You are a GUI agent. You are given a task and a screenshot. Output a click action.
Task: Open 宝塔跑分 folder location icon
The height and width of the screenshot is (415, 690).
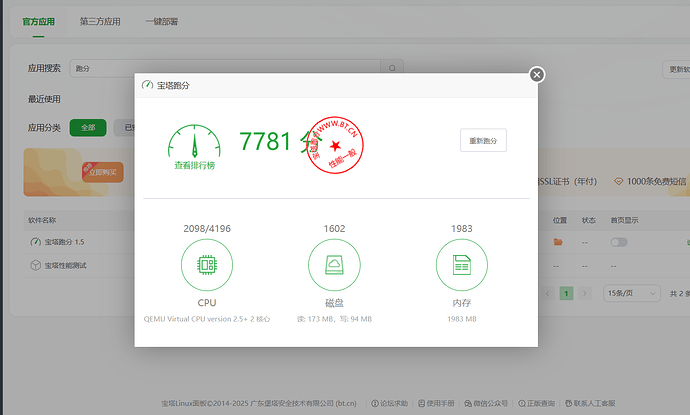click(x=558, y=242)
